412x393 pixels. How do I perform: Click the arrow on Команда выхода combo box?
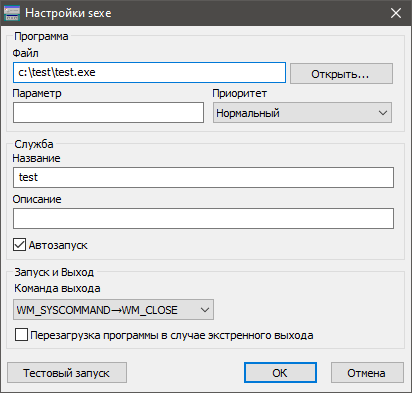(205, 310)
